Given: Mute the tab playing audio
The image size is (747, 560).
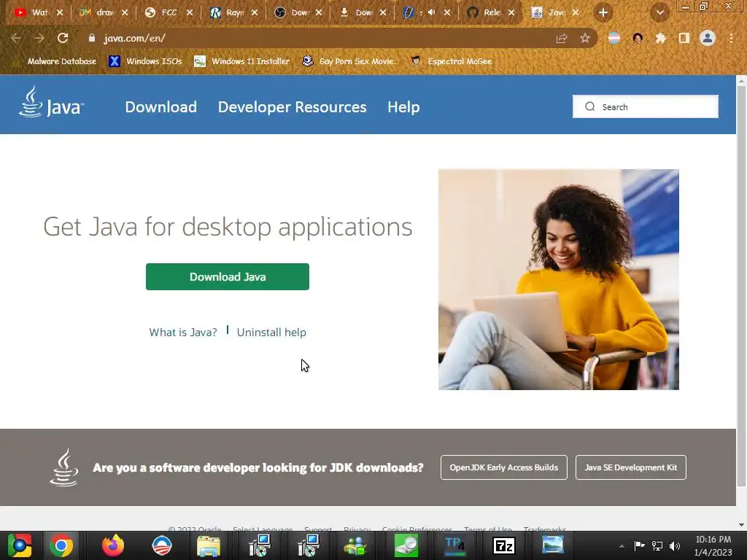Looking at the screenshot, I should tap(432, 12).
